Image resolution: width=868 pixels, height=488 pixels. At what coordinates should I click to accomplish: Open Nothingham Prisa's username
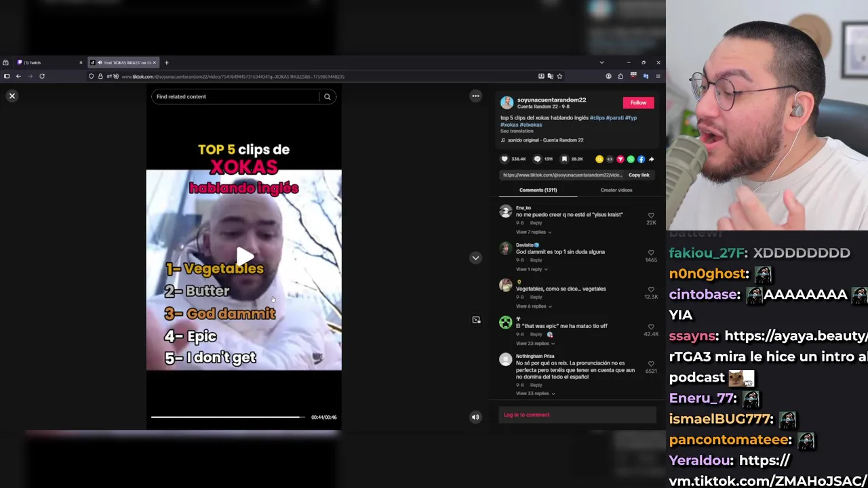point(535,356)
